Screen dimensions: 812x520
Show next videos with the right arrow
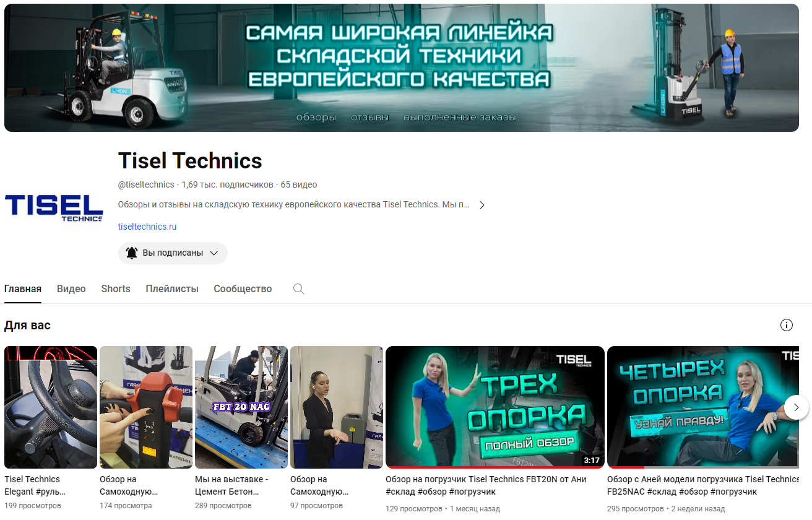797,407
